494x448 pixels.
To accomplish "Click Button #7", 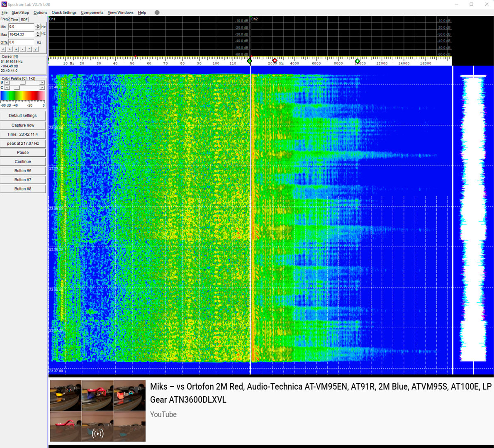I will 23,180.
